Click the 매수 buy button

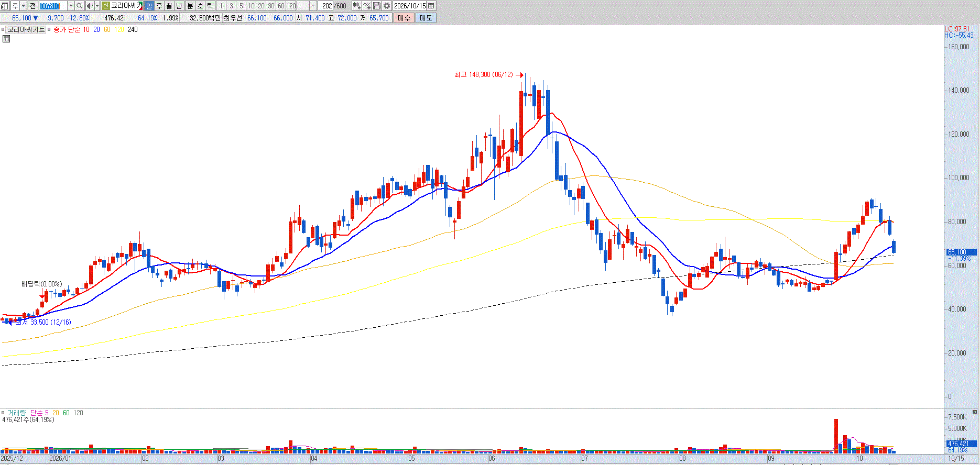[x=404, y=18]
